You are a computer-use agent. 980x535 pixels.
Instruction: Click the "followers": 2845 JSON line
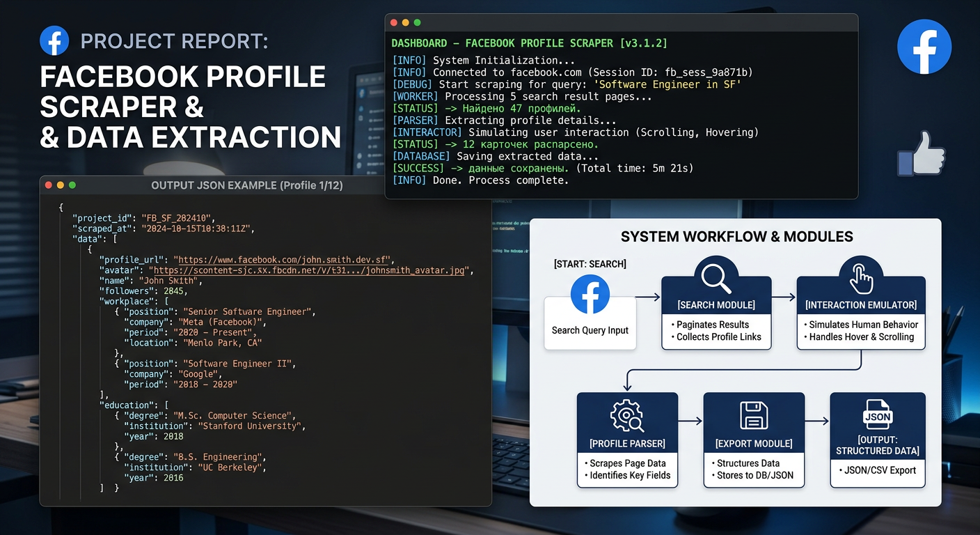click(x=143, y=291)
